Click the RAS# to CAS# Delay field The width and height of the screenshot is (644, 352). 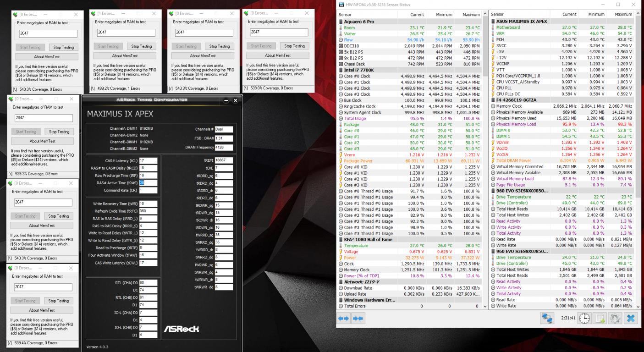coord(148,168)
